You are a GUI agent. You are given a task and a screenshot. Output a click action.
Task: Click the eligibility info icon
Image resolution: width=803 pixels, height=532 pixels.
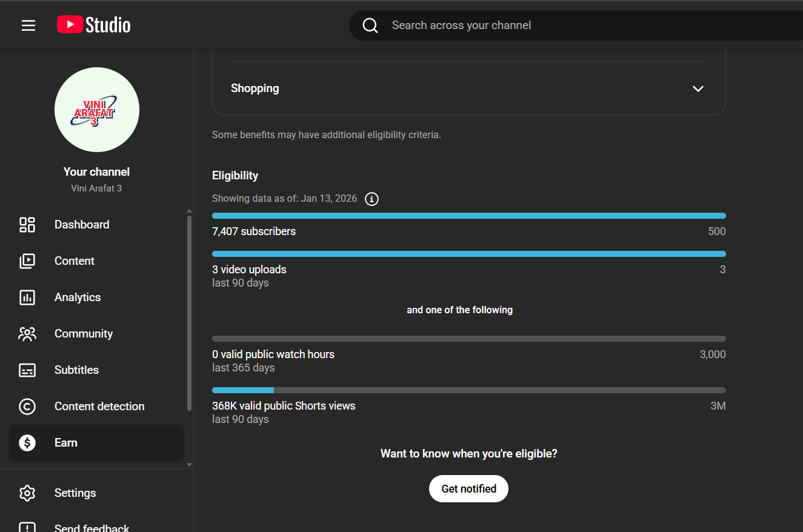[x=372, y=199]
